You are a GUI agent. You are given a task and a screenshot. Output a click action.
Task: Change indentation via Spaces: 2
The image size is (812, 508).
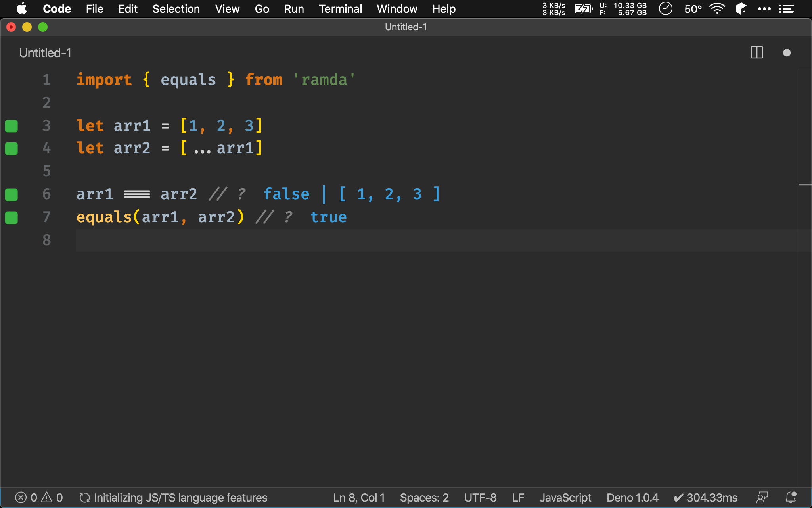(x=424, y=497)
